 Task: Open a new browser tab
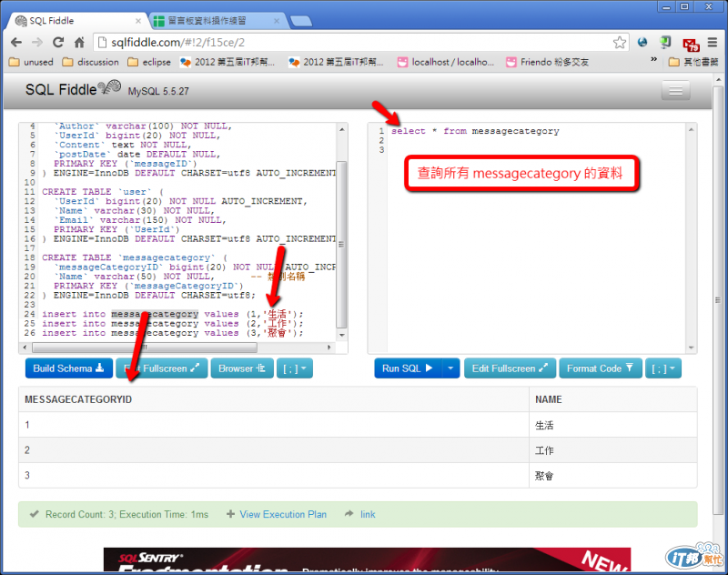[301, 21]
